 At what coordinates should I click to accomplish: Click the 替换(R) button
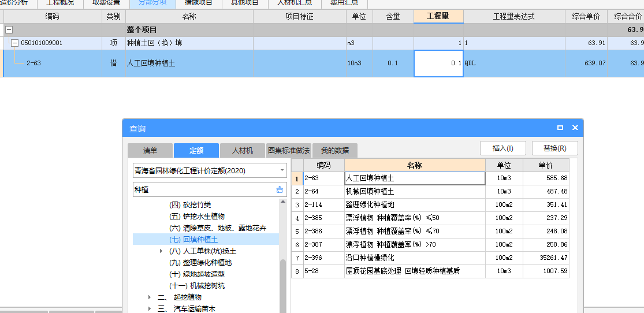click(555, 148)
